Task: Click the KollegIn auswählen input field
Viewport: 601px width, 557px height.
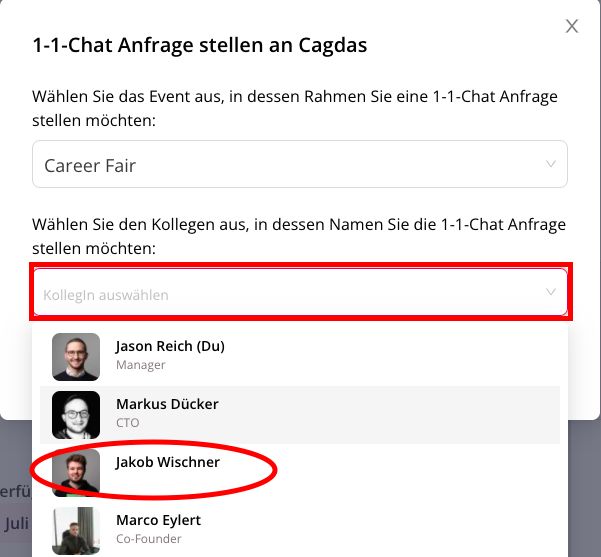Action: (300, 292)
